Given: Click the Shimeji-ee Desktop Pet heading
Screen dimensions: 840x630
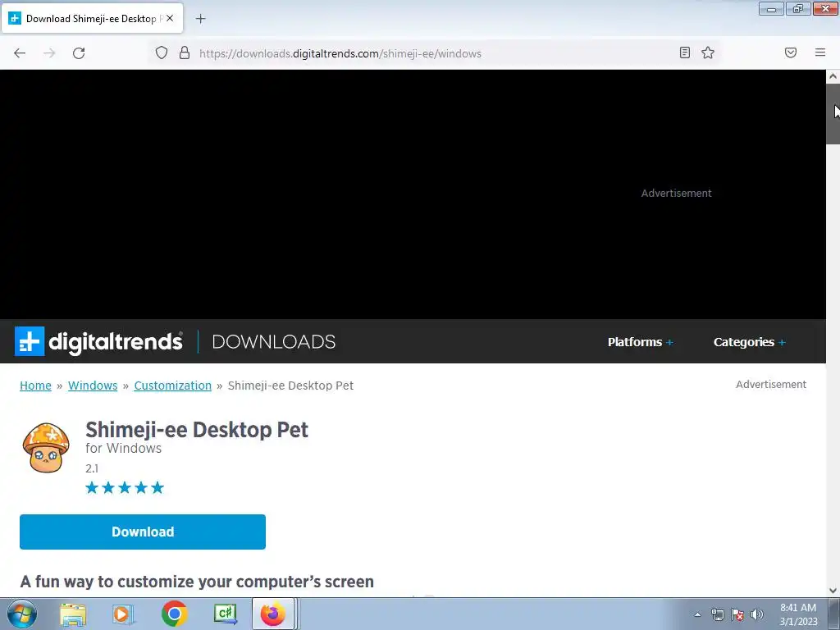Looking at the screenshot, I should (197, 430).
